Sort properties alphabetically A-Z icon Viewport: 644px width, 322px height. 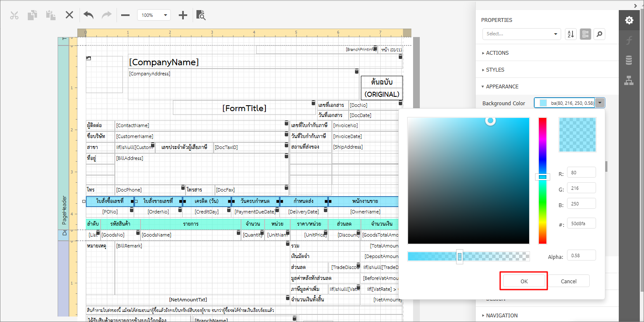point(570,34)
